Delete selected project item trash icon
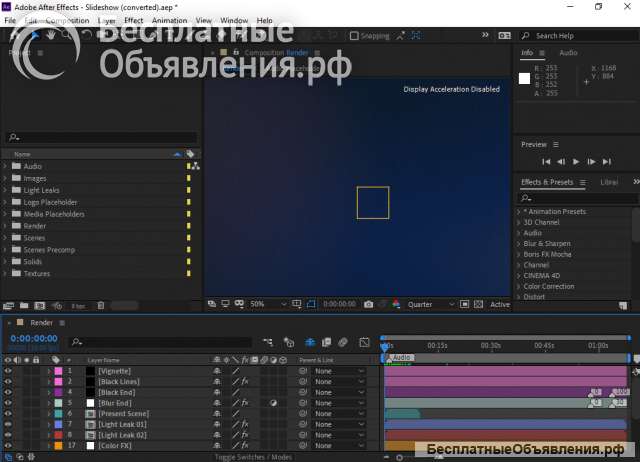Image resolution: width=640 pixels, height=462 pixels. (x=101, y=305)
